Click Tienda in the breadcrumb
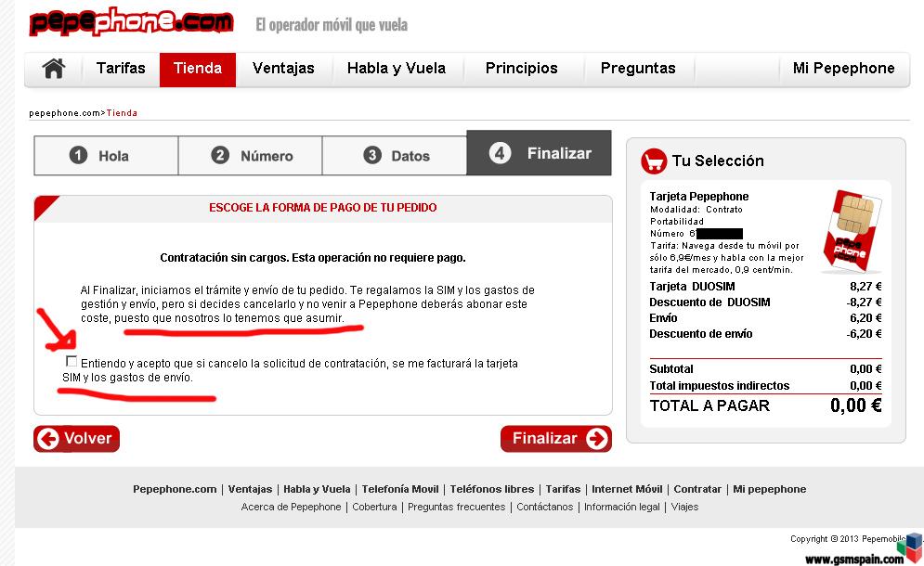924x566 pixels. (x=122, y=113)
